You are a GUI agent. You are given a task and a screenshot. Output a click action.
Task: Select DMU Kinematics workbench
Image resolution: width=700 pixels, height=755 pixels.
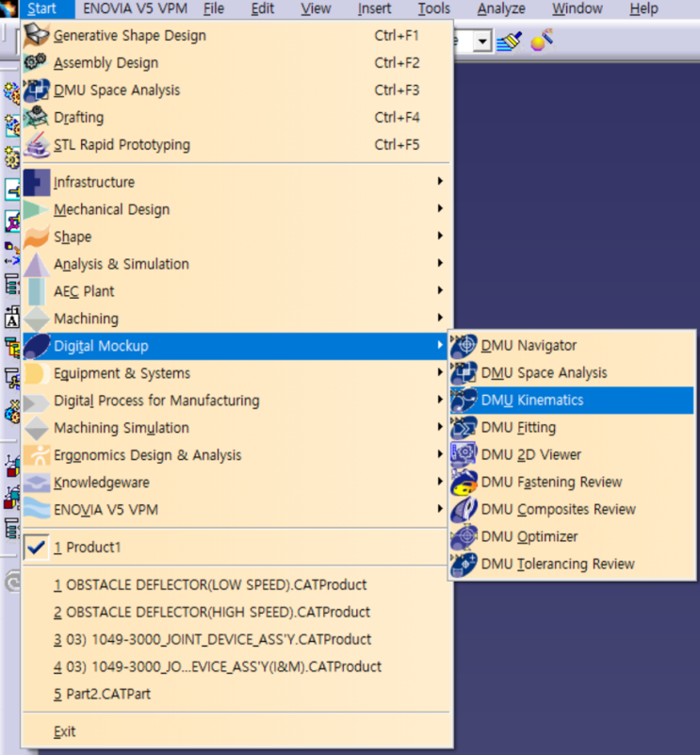(x=572, y=401)
